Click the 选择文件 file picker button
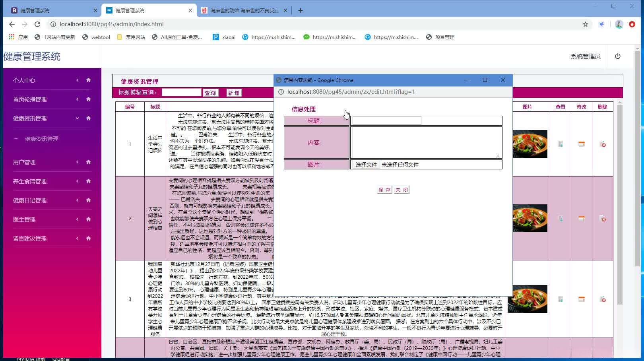This screenshot has height=361, width=644. [x=365, y=164]
